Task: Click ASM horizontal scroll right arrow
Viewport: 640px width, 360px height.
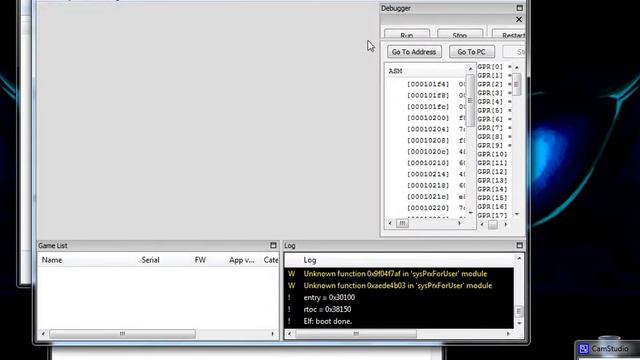Action: (460, 223)
